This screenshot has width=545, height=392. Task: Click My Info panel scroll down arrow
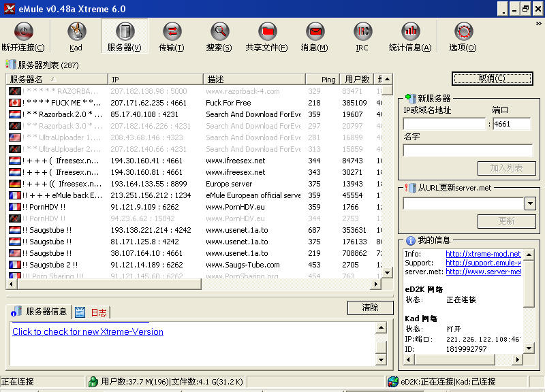point(529,348)
